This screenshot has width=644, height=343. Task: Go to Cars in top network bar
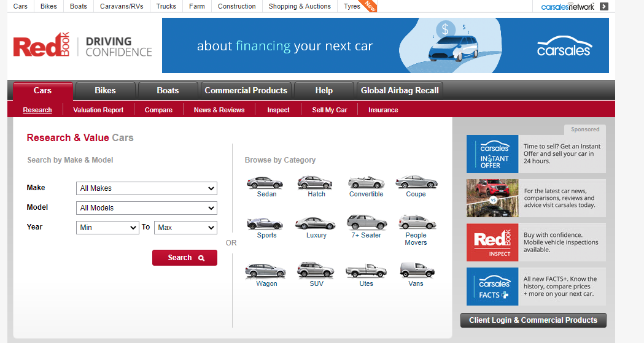coord(20,6)
